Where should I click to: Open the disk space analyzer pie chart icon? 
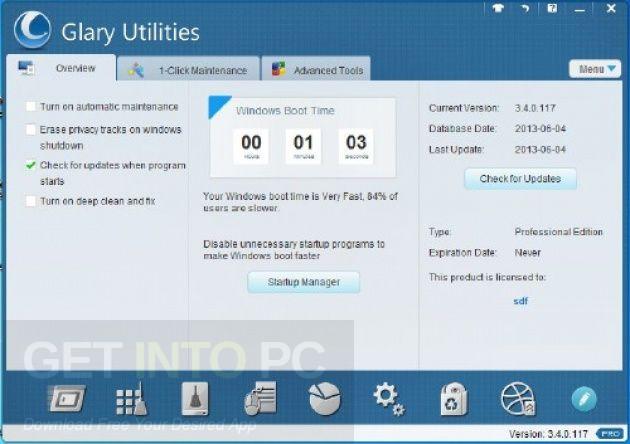click(325, 398)
